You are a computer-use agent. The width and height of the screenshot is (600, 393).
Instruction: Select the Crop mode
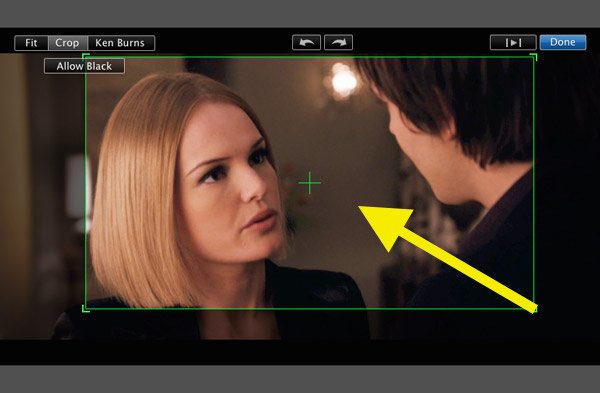(x=68, y=43)
